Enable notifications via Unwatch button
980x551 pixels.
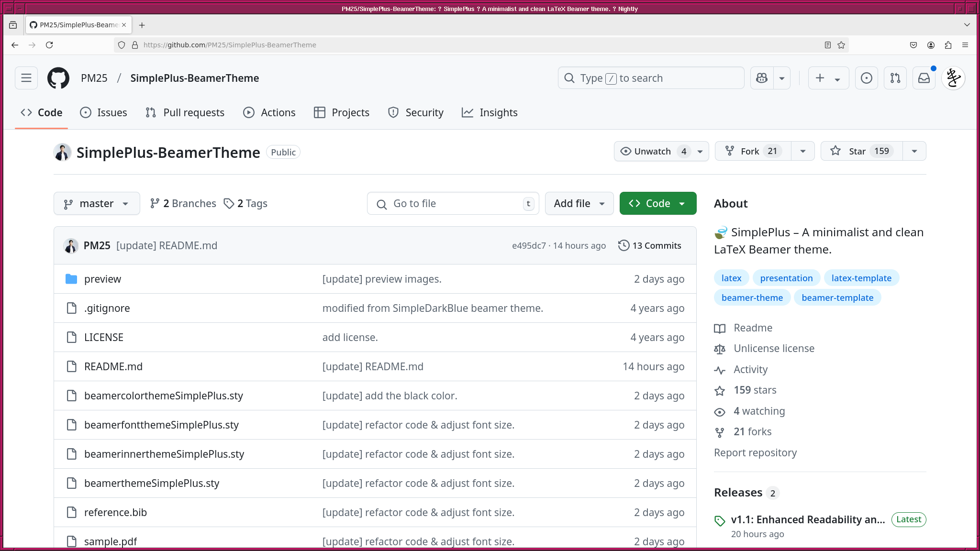tap(653, 151)
